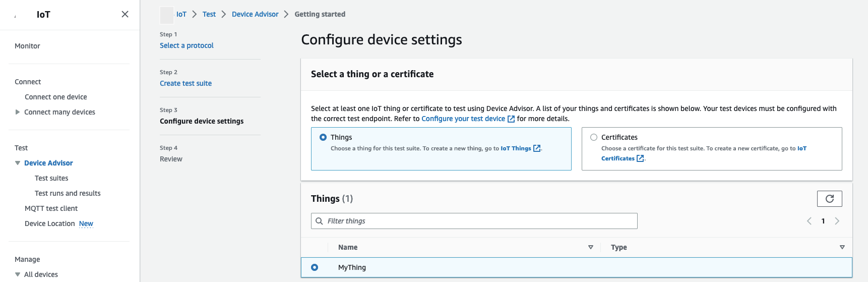This screenshot has height=282, width=868.
Task: Select the MyThing radio button
Action: click(315, 267)
